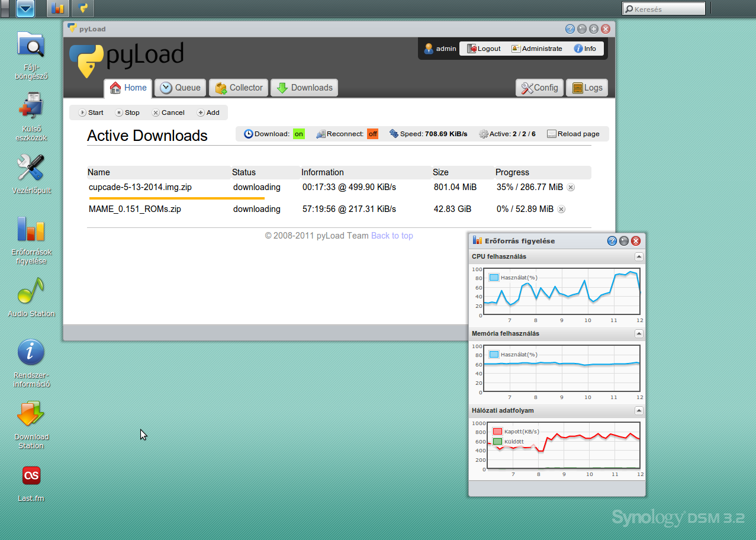The image size is (756, 540).
Task: Switch to Queue tab
Action: click(181, 88)
